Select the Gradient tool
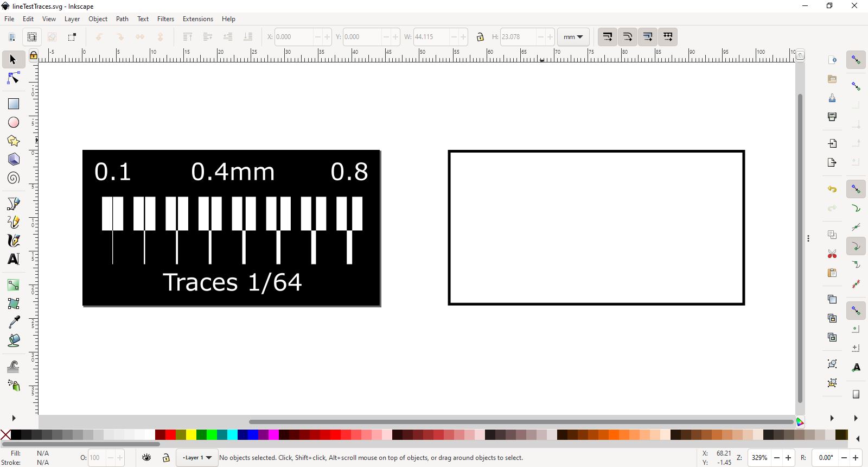 [13, 285]
